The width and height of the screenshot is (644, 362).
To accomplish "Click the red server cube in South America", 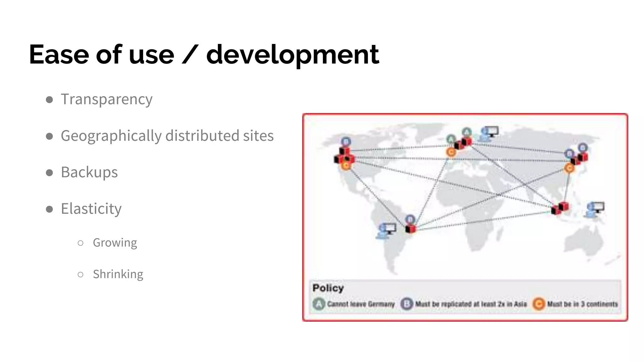I will [x=410, y=228].
